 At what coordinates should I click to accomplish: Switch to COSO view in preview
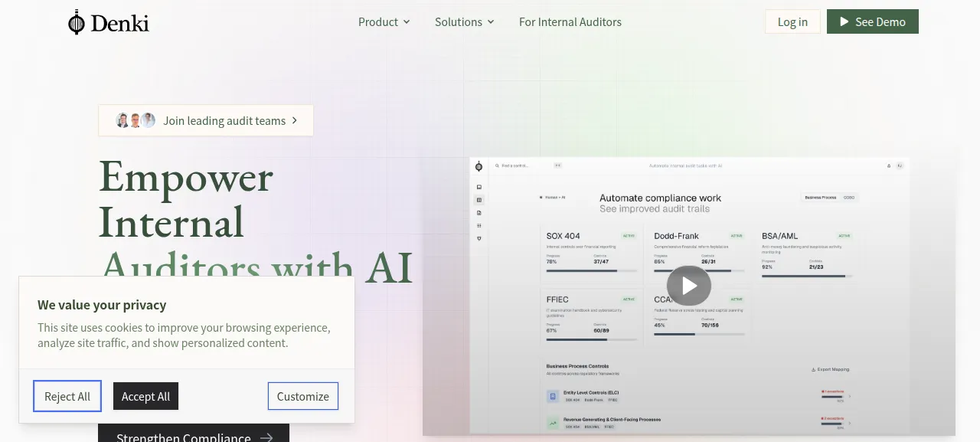pos(848,197)
